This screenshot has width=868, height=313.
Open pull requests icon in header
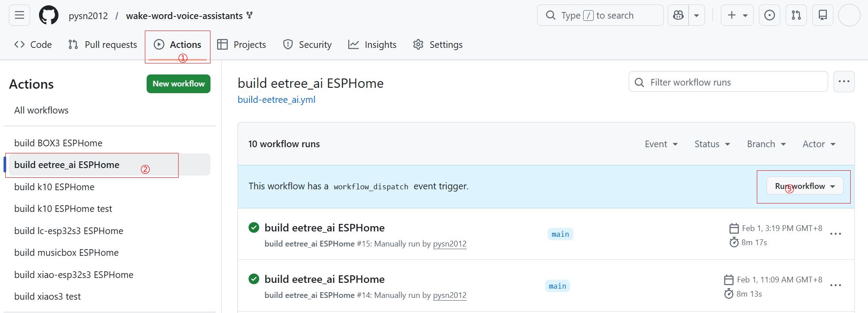796,16
